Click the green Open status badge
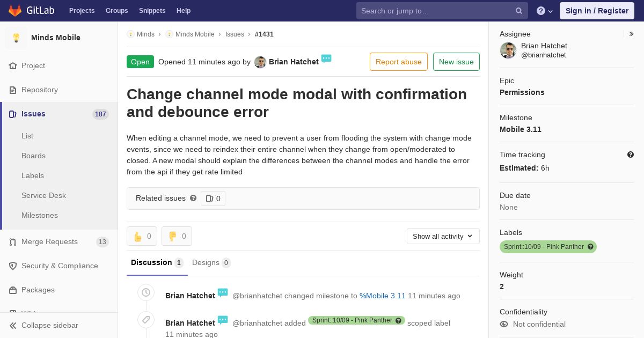Viewport: 644px width, 338px height. click(140, 62)
